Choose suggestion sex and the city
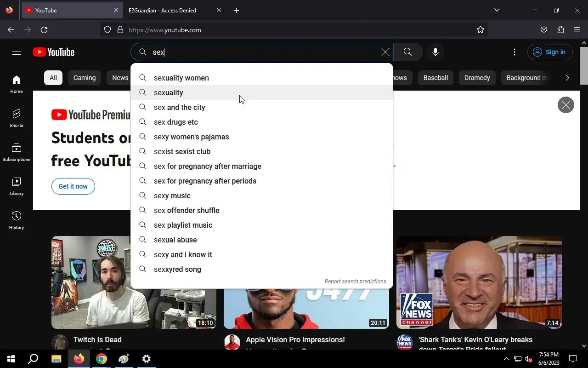The height and width of the screenshot is (368, 588). (262, 107)
